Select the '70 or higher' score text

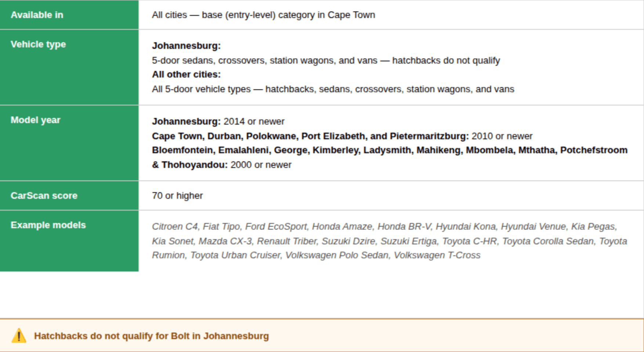coord(177,195)
